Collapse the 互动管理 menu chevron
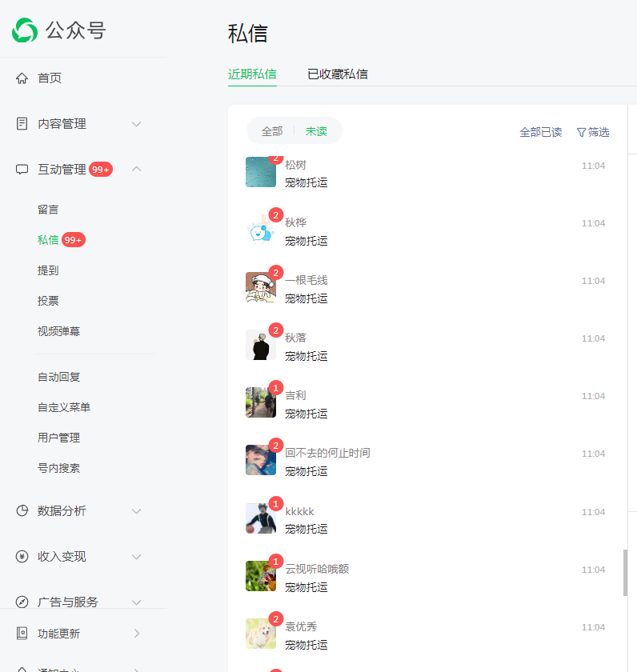637x672 pixels. [136, 170]
